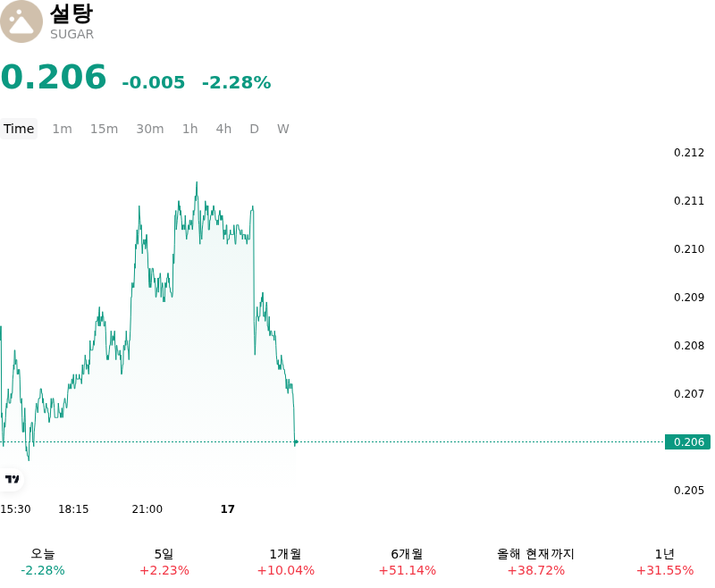Click the last price dot on chart
The width and height of the screenshot is (715, 588).
click(x=296, y=441)
